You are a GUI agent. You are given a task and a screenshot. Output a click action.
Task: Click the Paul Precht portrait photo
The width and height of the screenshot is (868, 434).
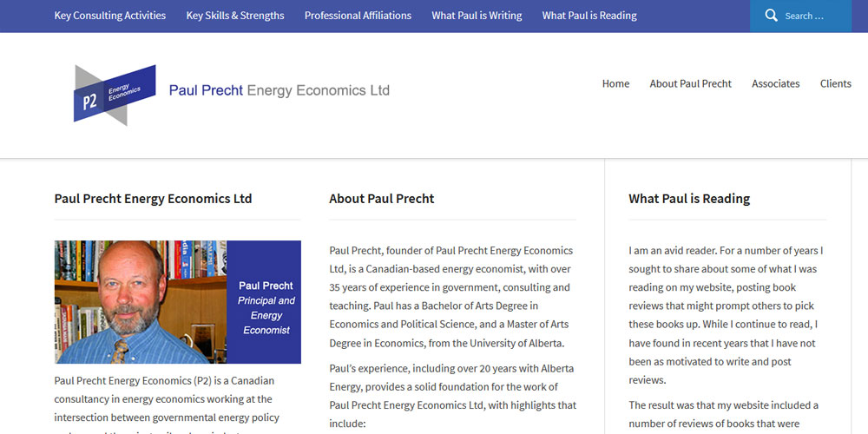pos(139,302)
